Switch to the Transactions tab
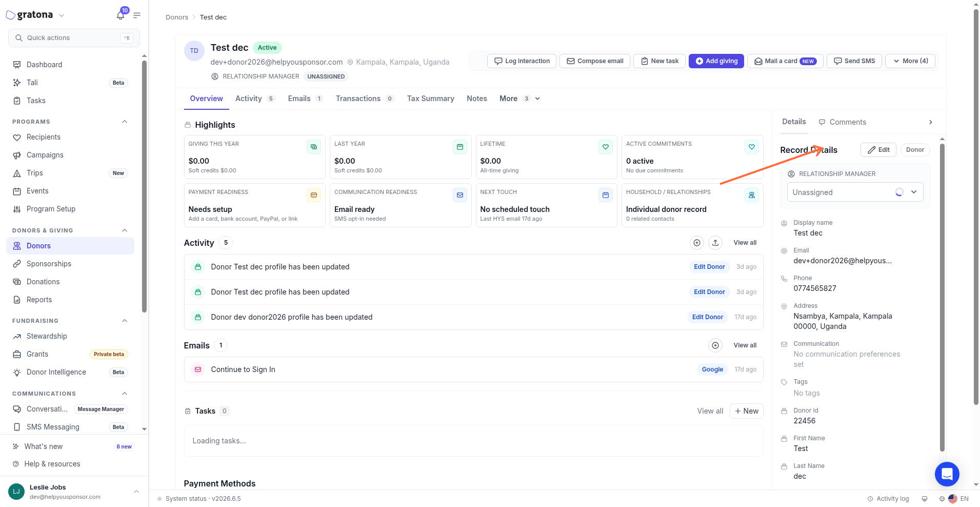This screenshot has height=507, width=980. [x=365, y=99]
